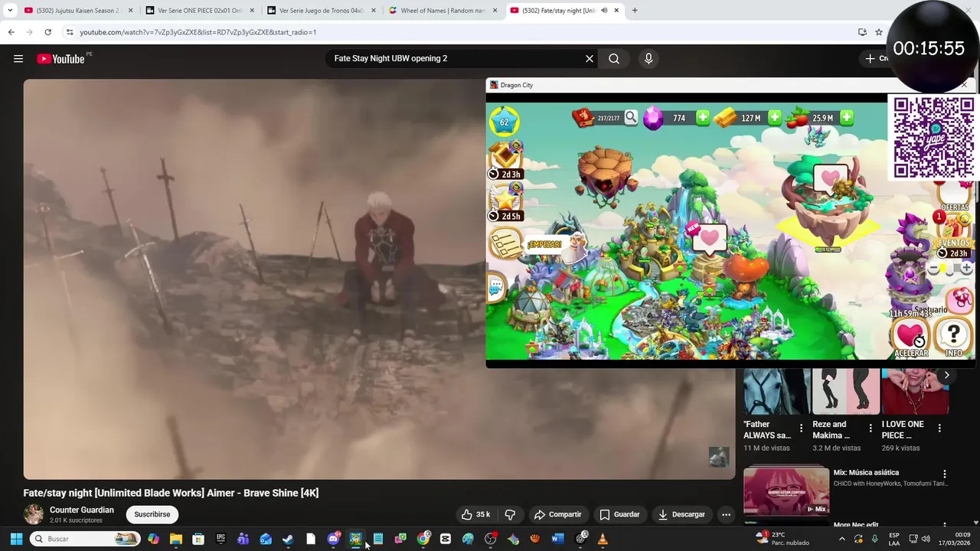Open the YouTube hamburger guide menu
The width and height of the screenshot is (980, 551).
click(18, 59)
